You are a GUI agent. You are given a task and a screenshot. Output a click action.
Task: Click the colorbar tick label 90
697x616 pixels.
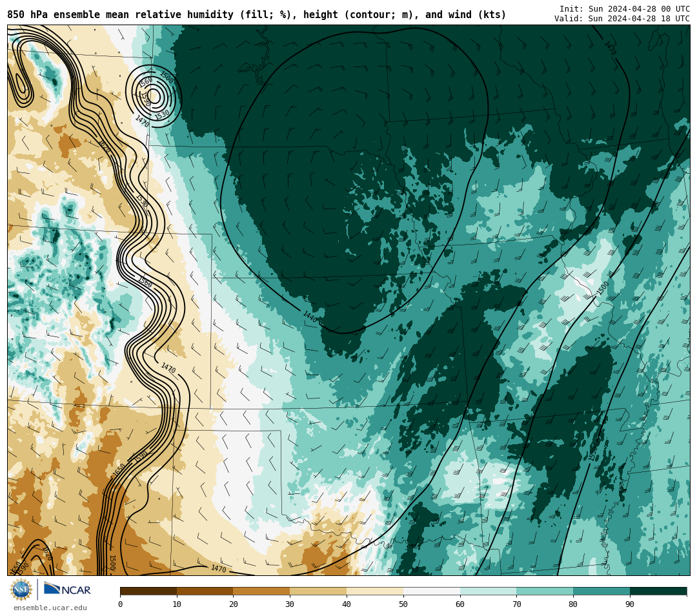(630, 604)
